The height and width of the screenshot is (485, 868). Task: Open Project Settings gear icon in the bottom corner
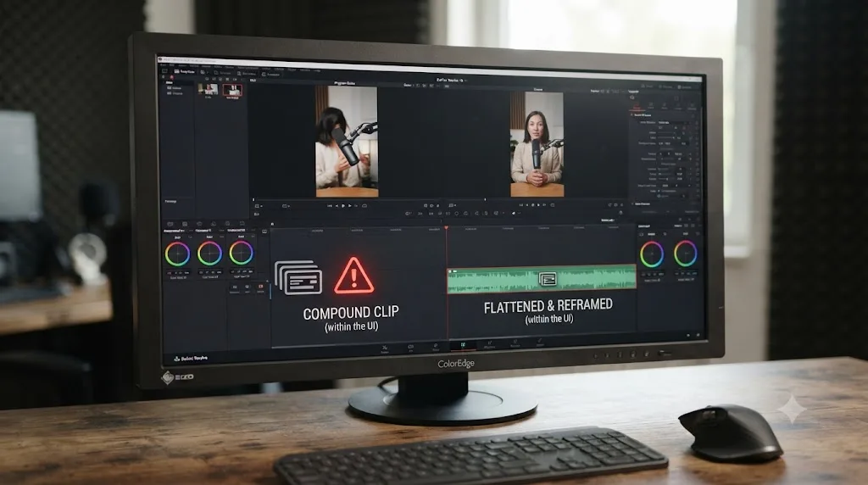pos(698,335)
